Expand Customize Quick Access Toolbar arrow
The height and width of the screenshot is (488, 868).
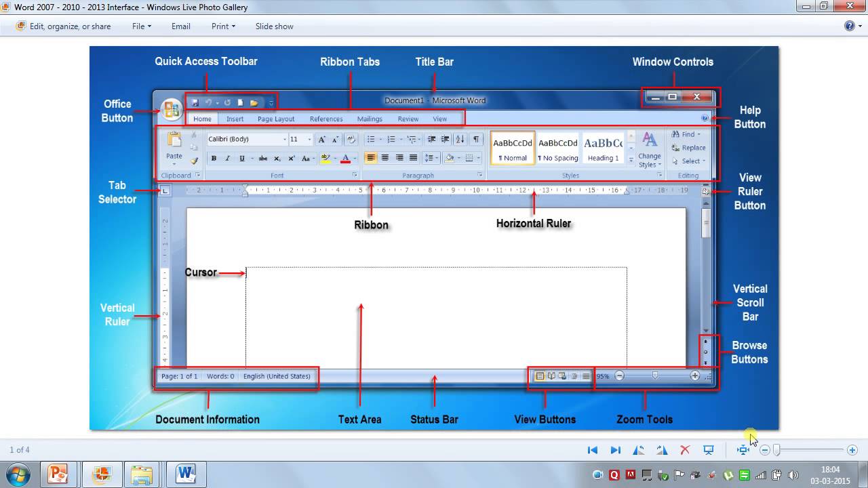[x=271, y=103]
